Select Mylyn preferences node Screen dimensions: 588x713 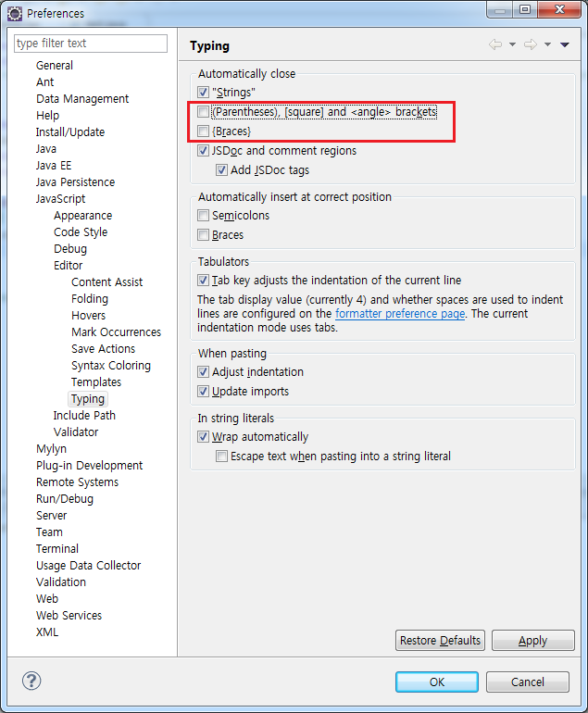pyautogui.click(x=51, y=449)
